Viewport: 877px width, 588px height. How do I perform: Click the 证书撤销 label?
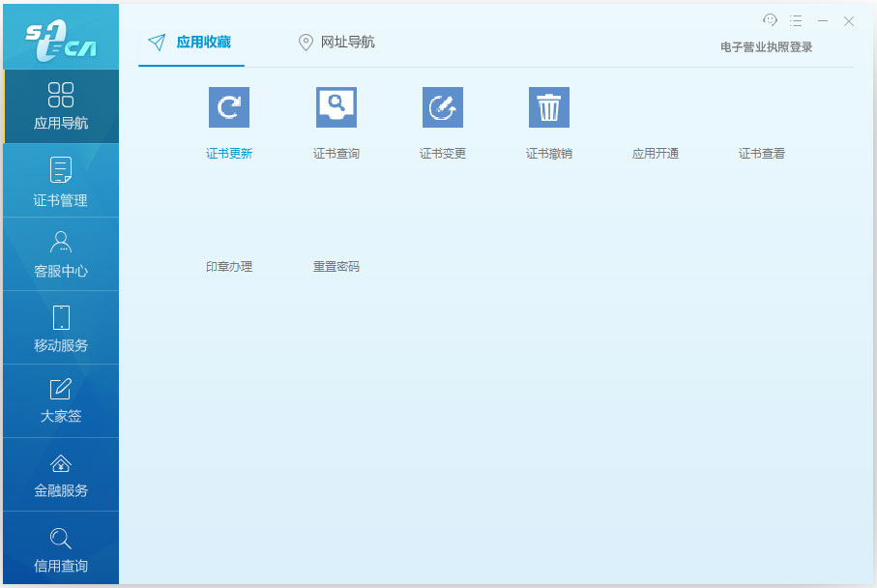pos(548,154)
